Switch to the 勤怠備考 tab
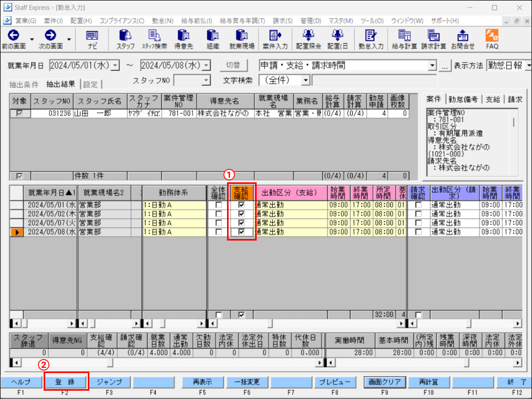The height and width of the screenshot is (399, 532). (x=463, y=99)
